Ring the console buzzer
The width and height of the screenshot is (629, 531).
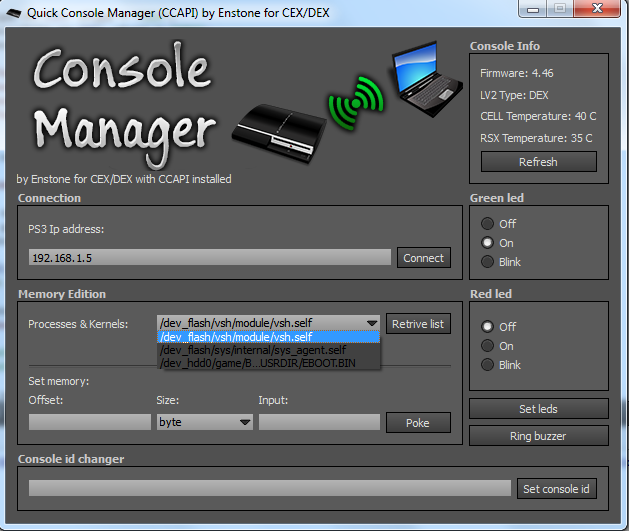tap(539, 436)
